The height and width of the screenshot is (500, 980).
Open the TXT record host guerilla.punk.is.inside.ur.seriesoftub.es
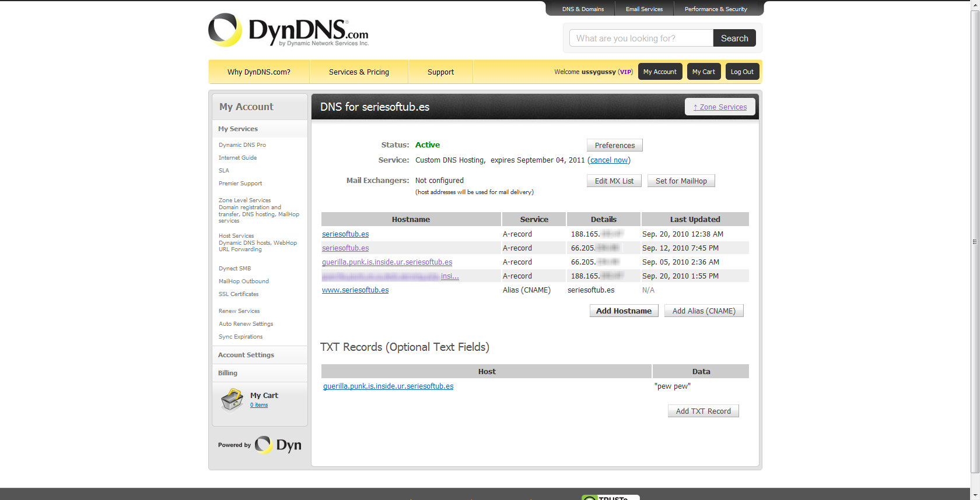pyautogui.click(x=388, y=386)
